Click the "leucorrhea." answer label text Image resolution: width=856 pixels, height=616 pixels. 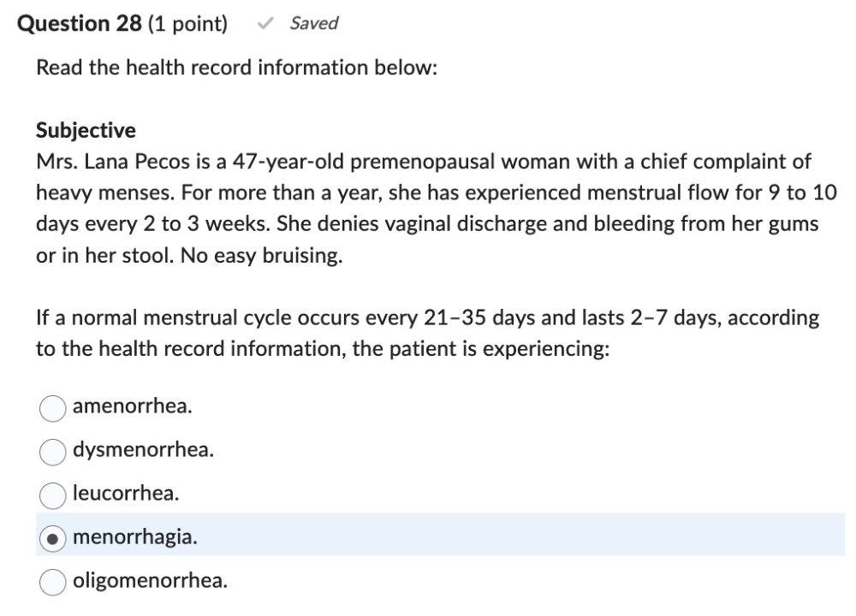pyautogui.click(x=127, y=494)
